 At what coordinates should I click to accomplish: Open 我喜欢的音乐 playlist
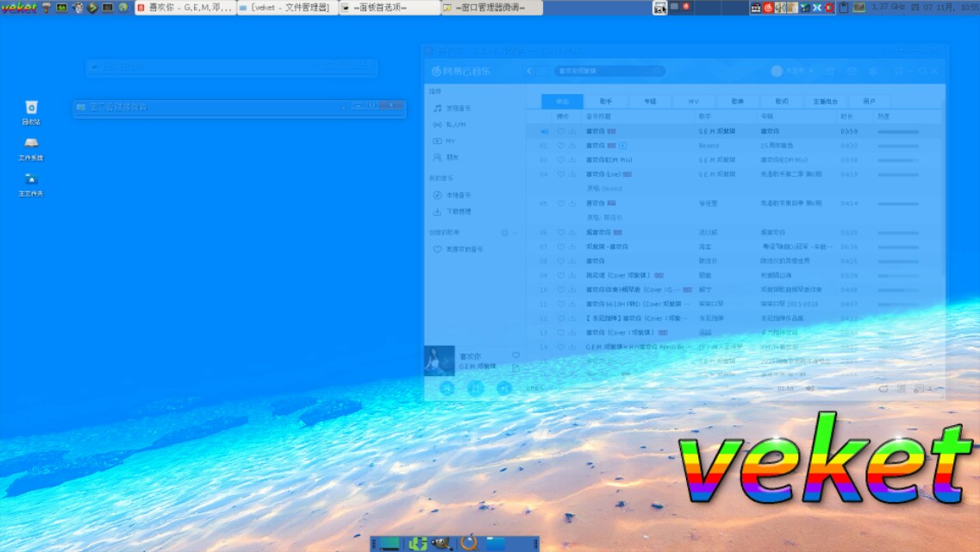coord(464,249)
